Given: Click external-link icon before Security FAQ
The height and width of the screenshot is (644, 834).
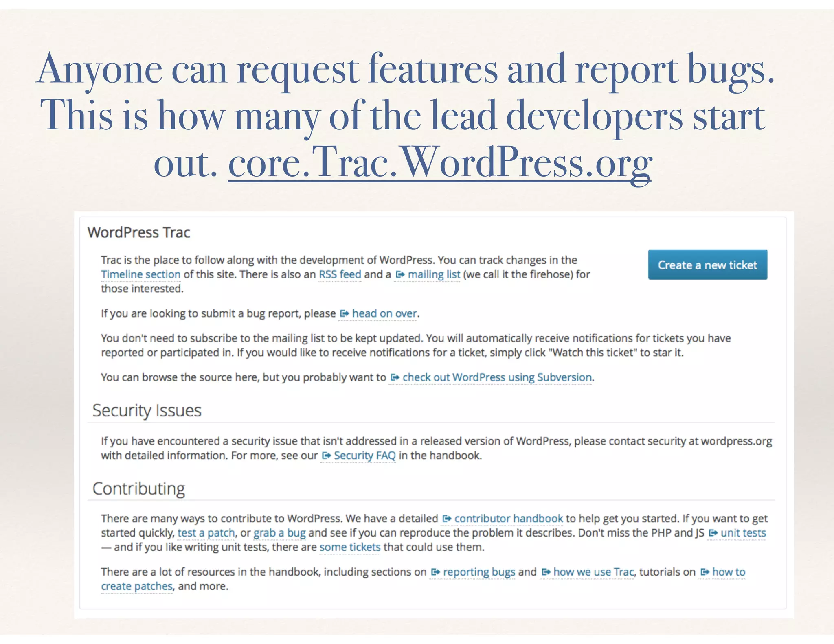Looking at the screenshot, I should 326,456.
